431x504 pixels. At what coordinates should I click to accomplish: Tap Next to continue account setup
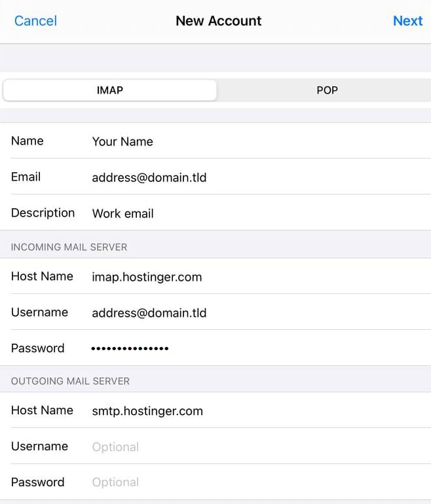[x=407, y=21]
